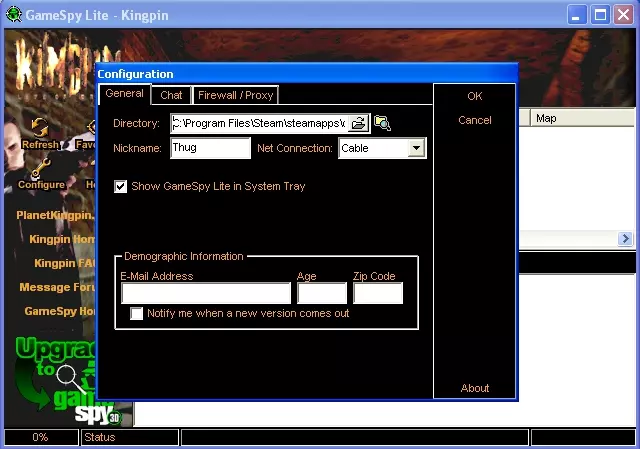Switch to the General tab
This screenshot has width=640, height=449.
pos(124,93)
